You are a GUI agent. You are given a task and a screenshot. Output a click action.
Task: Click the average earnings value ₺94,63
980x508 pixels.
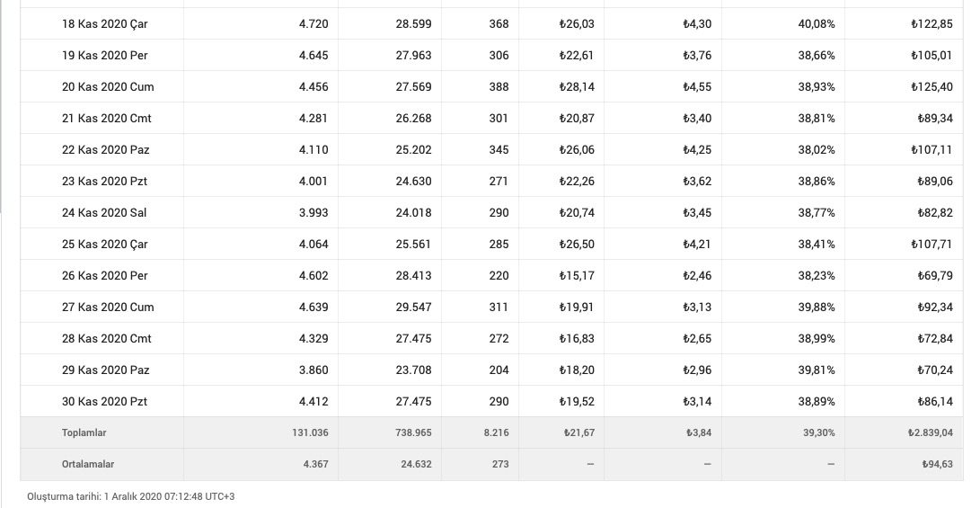937,464
